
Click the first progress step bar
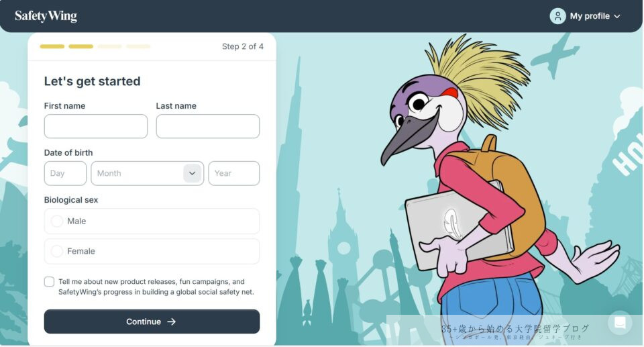point(52,46)
